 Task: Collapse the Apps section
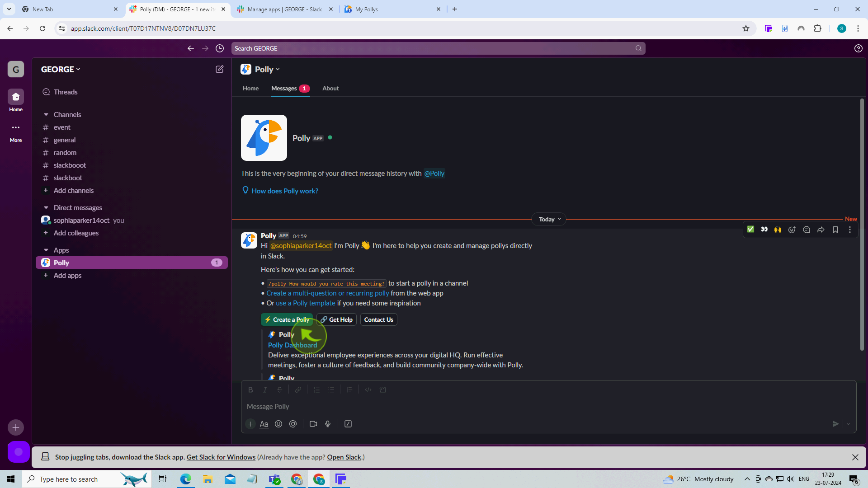tap(46, 250)
